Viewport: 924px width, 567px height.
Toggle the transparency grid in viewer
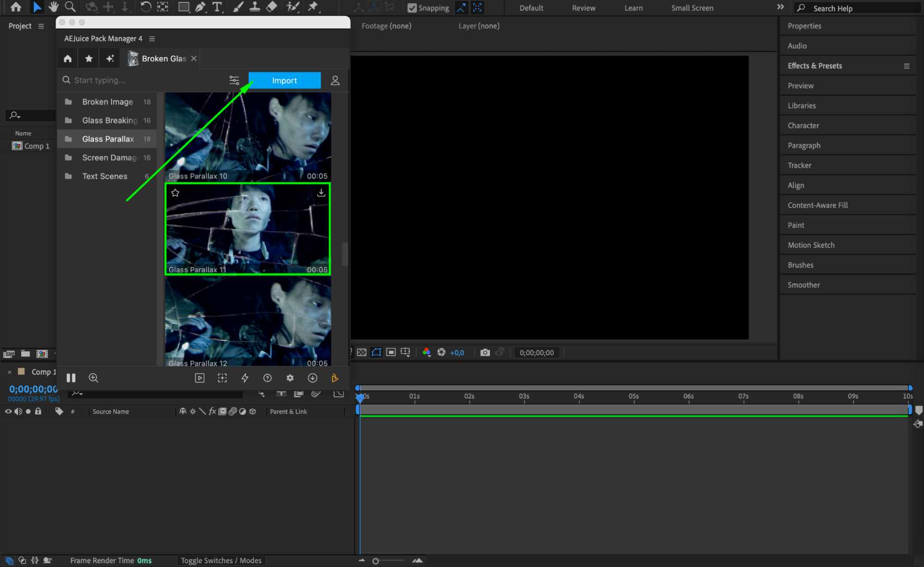(362, 352)
